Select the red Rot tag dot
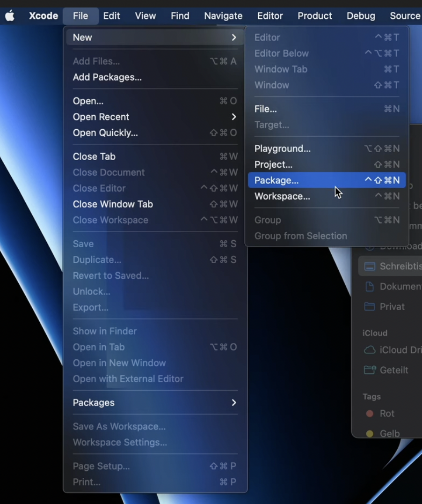The image size is (422, 504). (x=370, y=413)
